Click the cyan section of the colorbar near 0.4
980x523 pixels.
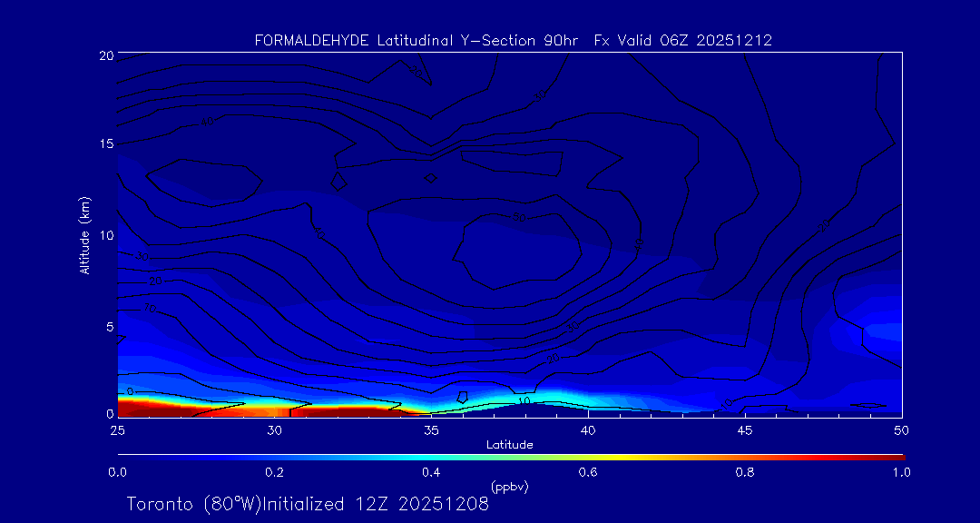[432, 456]
